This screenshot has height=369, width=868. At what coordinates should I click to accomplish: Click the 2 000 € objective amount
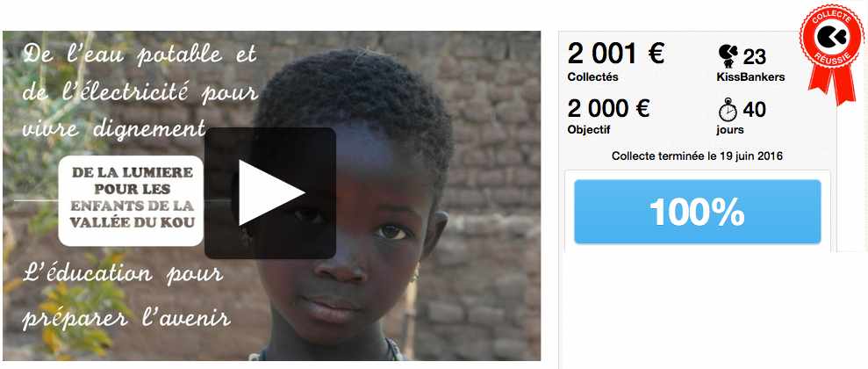(608, 108)
